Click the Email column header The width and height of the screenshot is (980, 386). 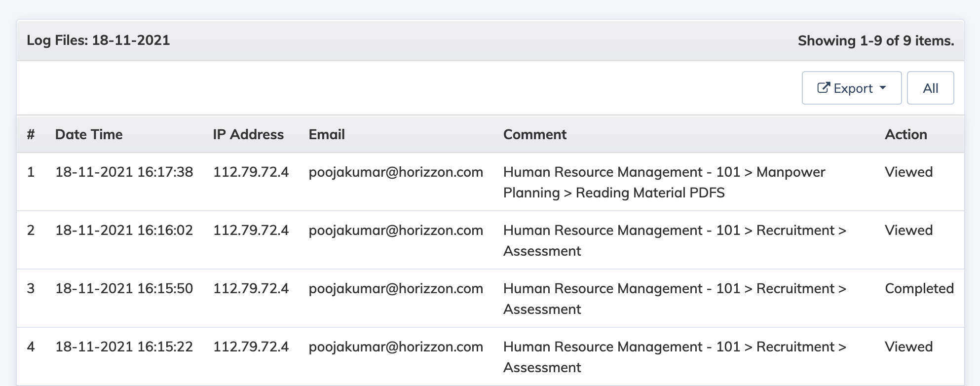(327, 134)
